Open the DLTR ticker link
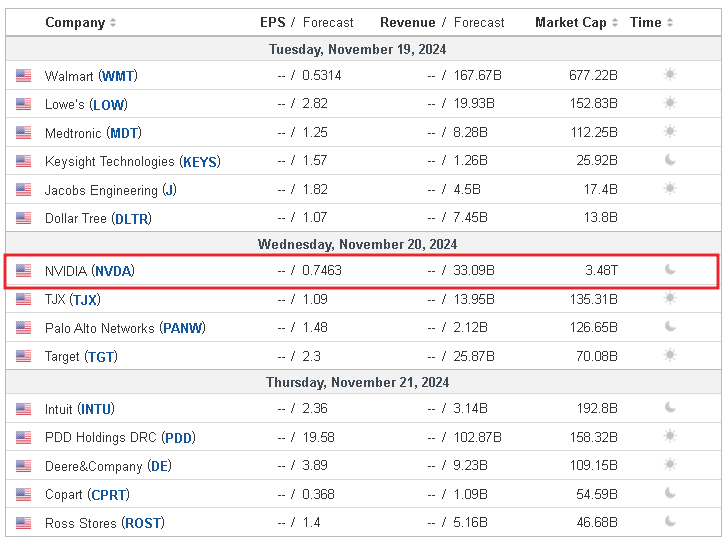The image size is (728, 541). pyautogui.click(x=131, y=218)
